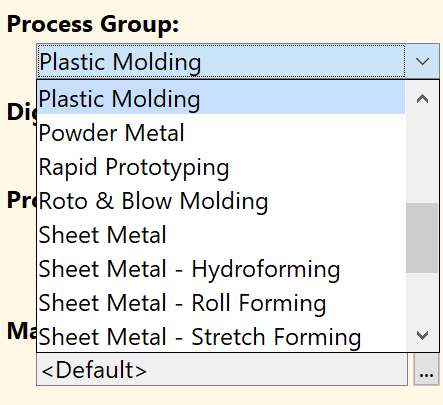
Task: Collapse the Process Group combo box arrow
Action: pos(422,61)
